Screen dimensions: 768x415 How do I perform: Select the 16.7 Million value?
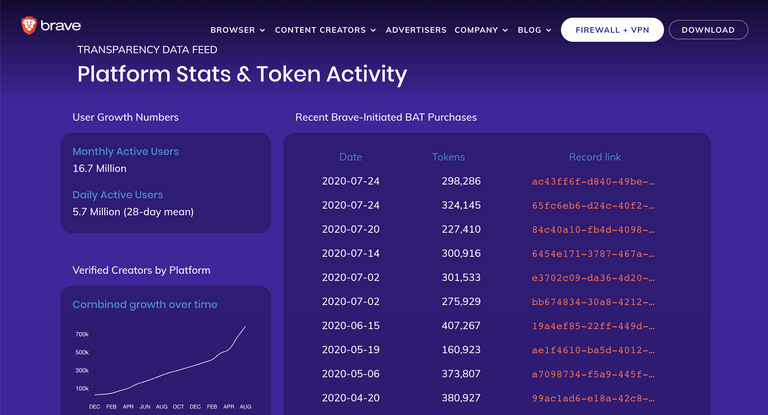[x=99, y=169]
